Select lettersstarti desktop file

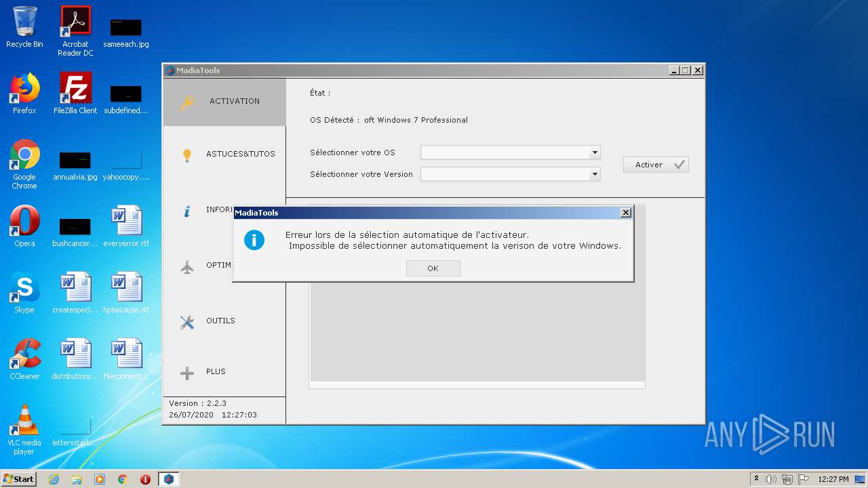75,432
